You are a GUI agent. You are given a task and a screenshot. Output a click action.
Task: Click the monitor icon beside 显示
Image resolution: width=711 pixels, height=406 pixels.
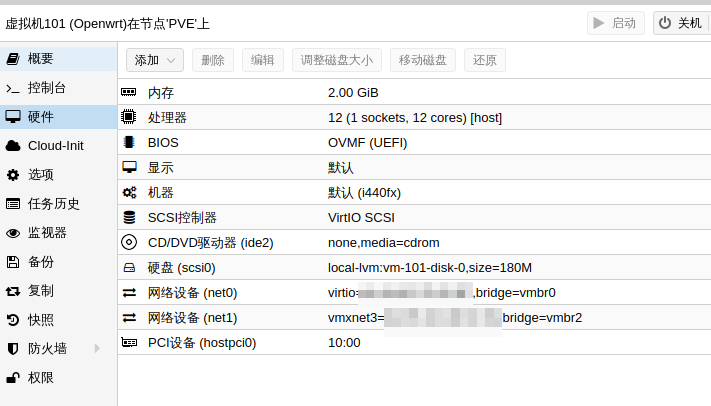129,167
